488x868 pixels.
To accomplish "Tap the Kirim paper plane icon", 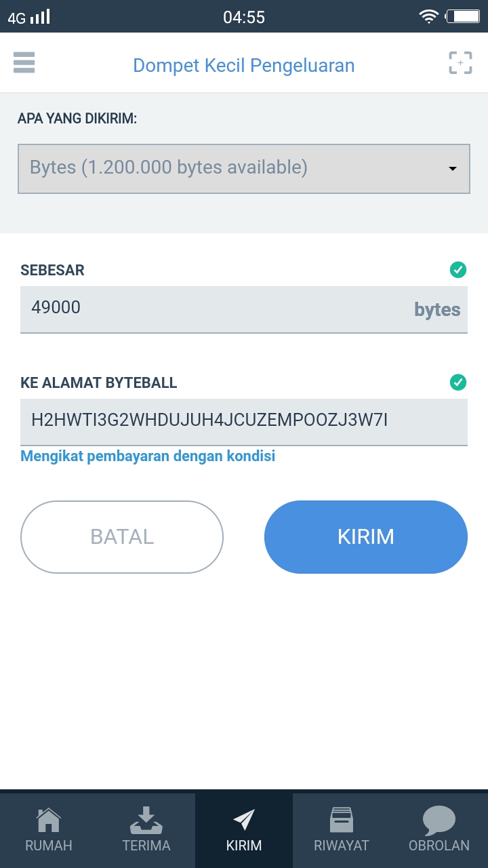I will tap(244, 820).
